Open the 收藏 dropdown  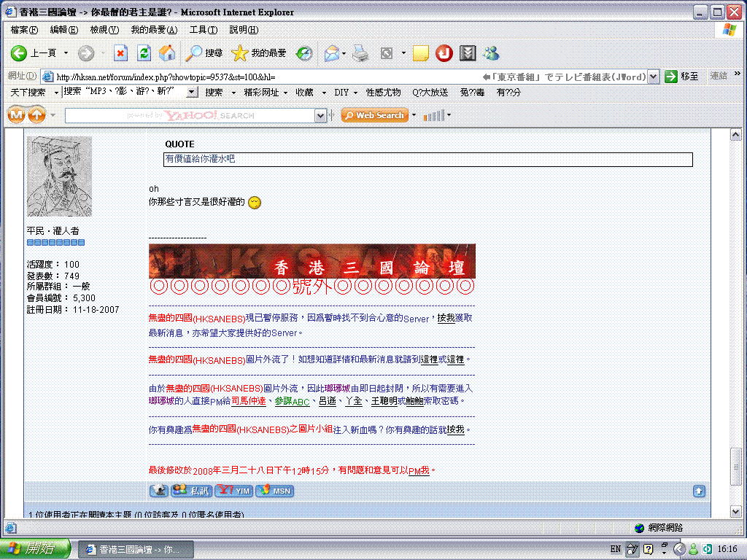[x=324, y=93]
